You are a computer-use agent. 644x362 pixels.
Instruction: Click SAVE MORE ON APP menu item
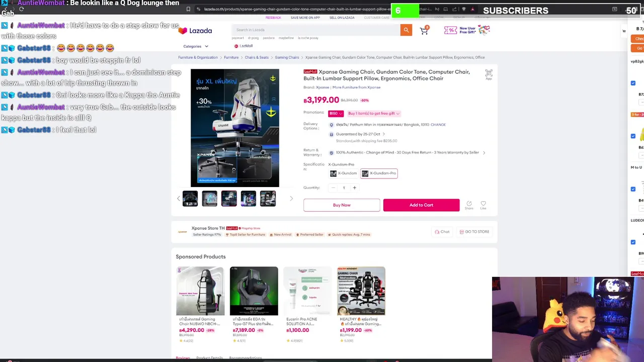305,18
